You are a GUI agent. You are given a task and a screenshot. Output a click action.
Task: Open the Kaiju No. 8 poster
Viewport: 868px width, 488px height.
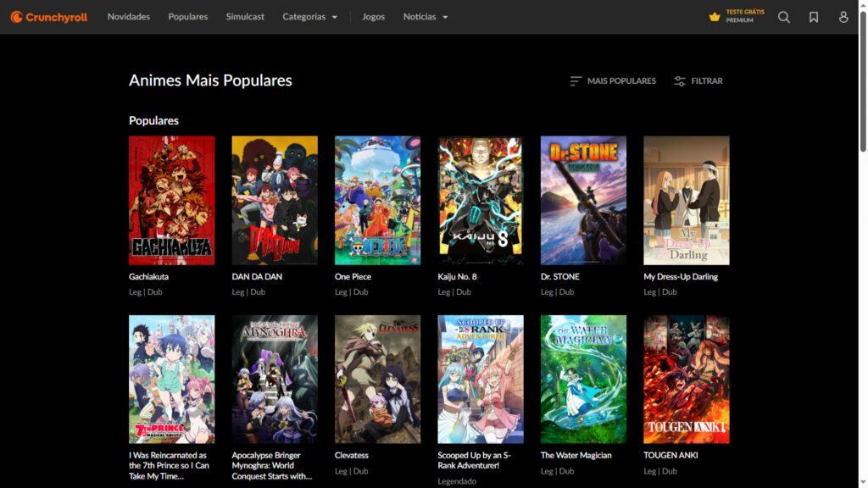tap(481, 200)
